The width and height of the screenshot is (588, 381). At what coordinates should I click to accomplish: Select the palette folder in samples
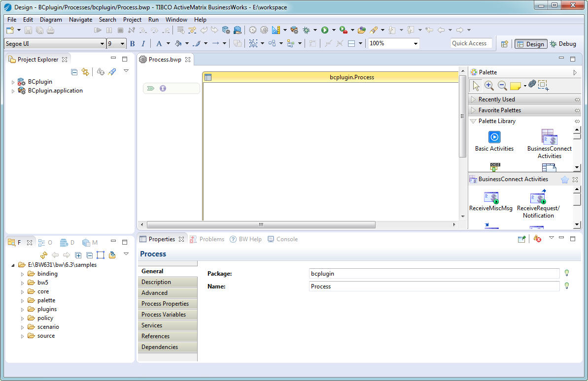pyautogui.click(x=46, y=300)
